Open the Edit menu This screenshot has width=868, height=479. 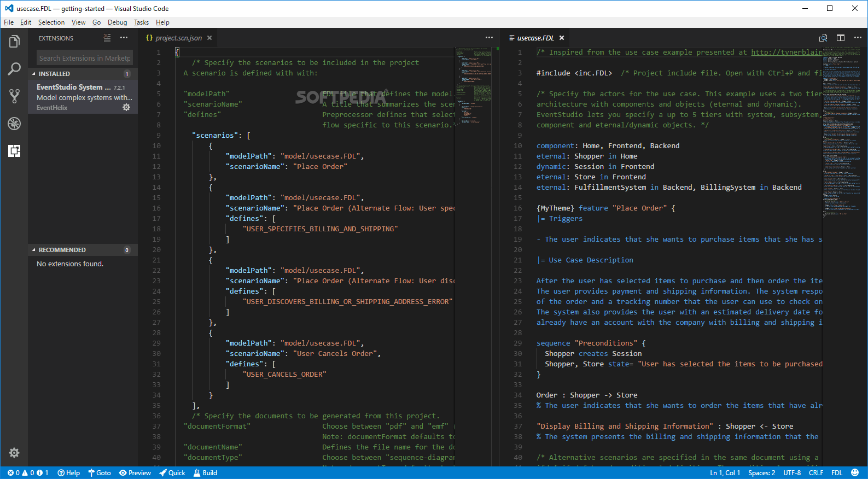click(26, 22)
